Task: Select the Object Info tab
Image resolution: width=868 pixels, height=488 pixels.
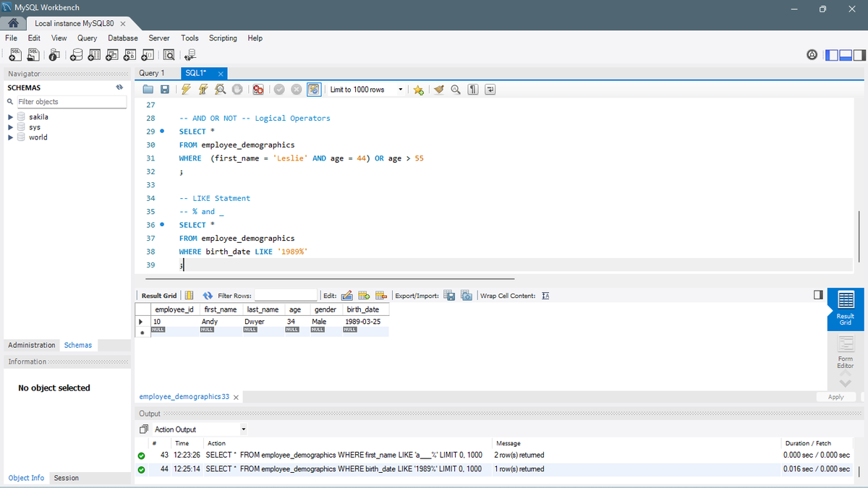Action: coord(26,478)
